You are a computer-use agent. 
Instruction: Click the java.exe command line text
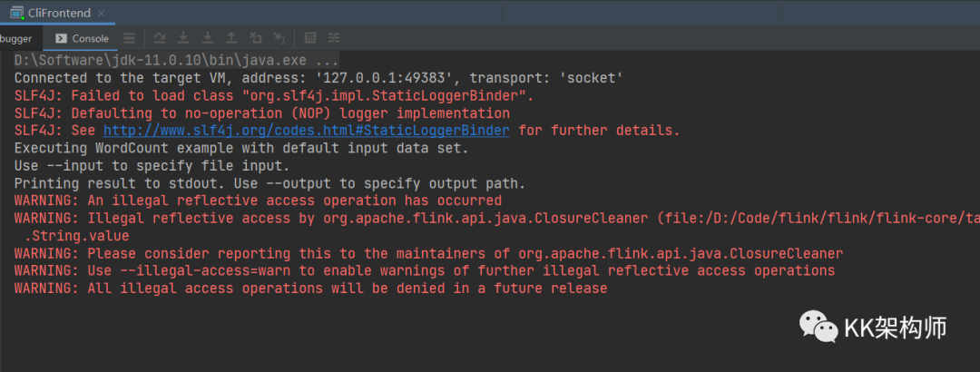click(176, 61)
